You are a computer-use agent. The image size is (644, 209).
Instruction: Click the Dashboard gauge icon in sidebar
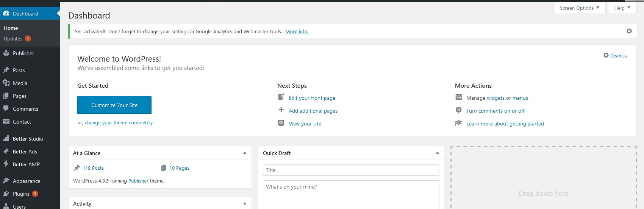(6, 13)
